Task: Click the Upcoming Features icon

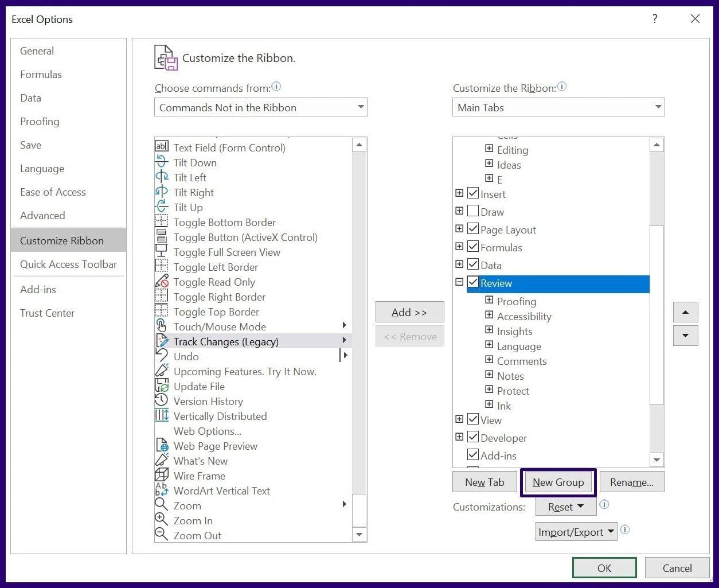Action: [162, 371]
